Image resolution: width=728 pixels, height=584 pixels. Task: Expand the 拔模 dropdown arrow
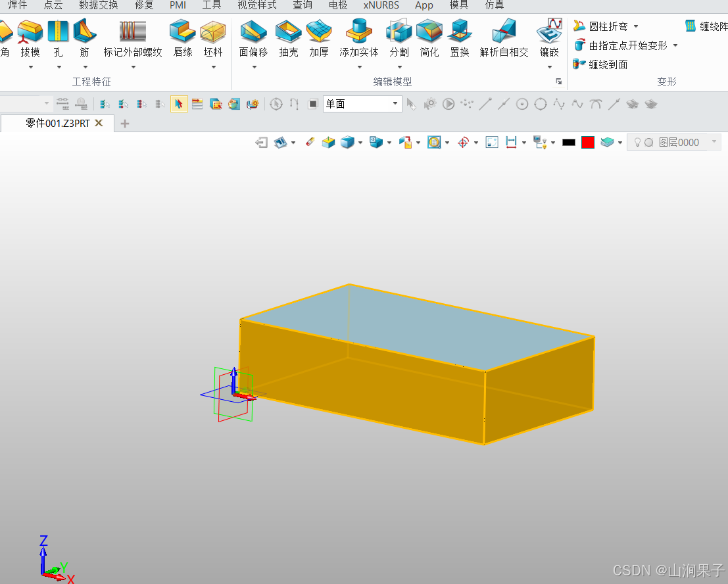[31, 67]
